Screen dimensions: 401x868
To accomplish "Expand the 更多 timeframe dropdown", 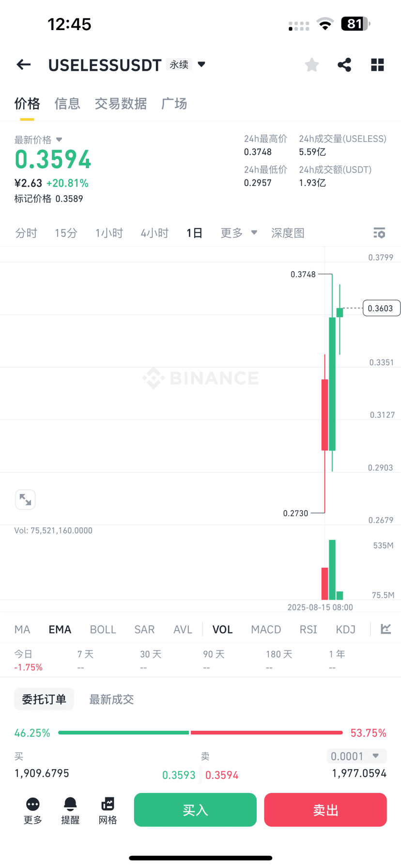I will click(x=238, y=232).
